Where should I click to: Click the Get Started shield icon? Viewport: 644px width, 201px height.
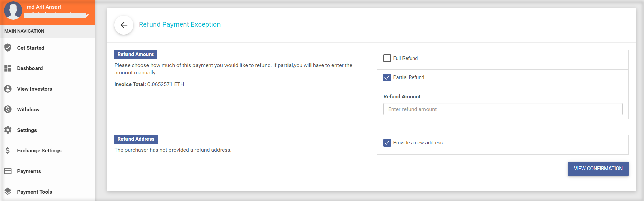8,48
